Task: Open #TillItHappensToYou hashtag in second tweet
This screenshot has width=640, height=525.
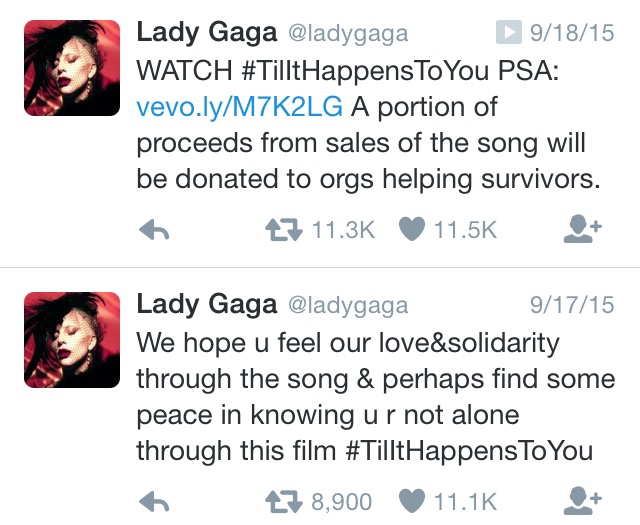Action: (x=469, y=451)
